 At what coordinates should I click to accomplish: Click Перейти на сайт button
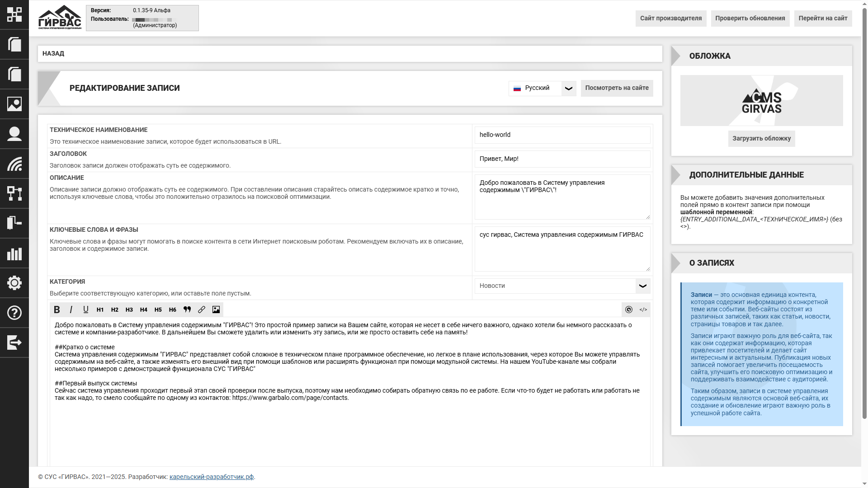point(823,18)
